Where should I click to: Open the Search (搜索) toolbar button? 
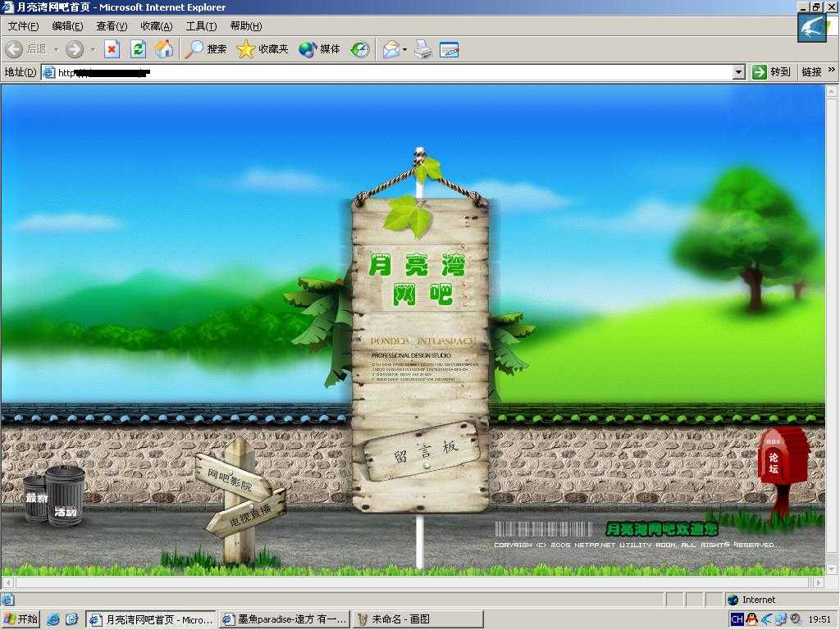coord(206,49)
